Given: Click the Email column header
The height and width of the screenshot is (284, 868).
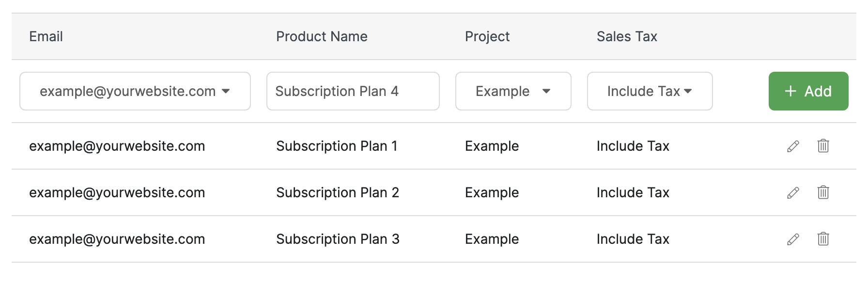Looking at the screenshot, I should pyautogui.click(x=46, y=36).
